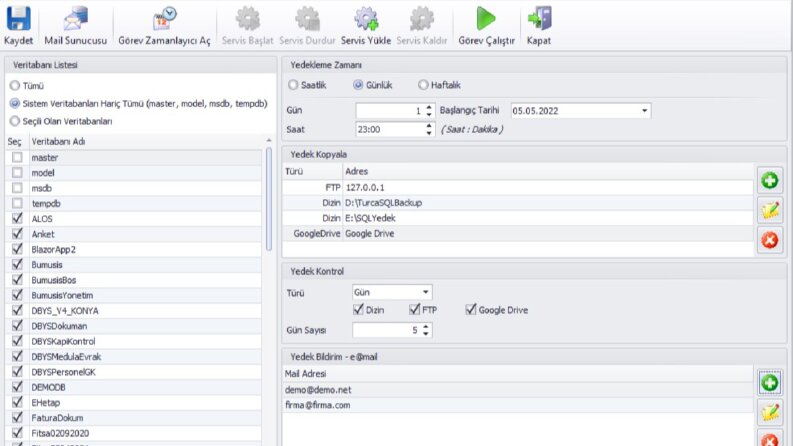Add a new Yedek Kopyala destination

coord(770,181)
